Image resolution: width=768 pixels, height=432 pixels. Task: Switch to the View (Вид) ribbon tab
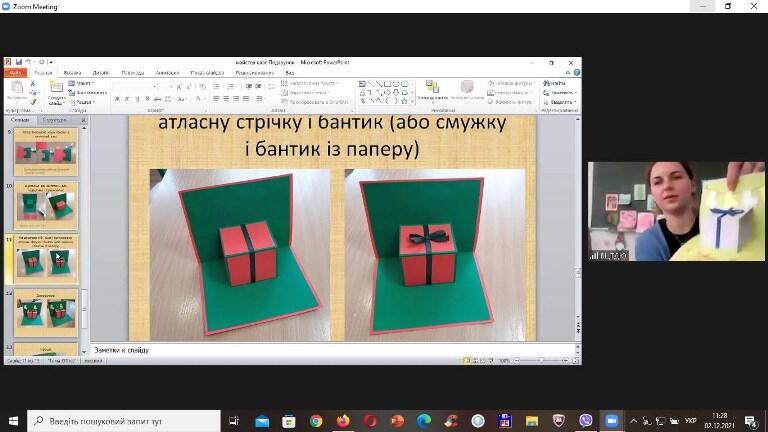(x=289, y=72)
